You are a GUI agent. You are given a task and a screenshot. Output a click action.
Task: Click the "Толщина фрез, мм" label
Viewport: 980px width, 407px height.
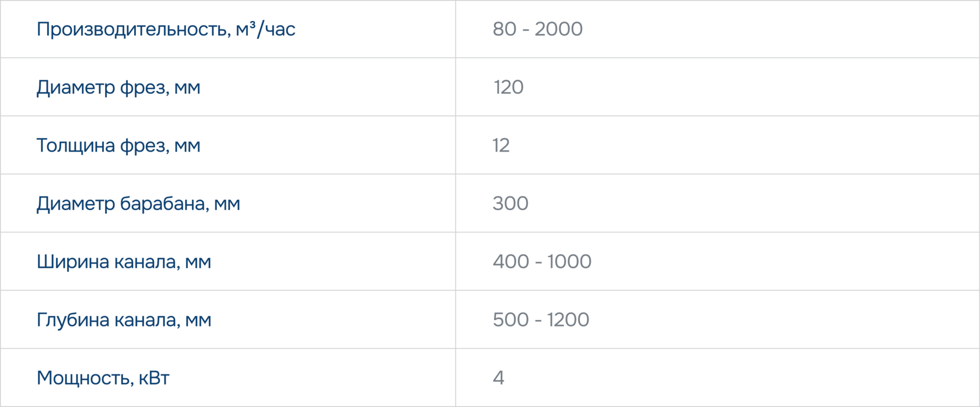[x=118, y=145]
